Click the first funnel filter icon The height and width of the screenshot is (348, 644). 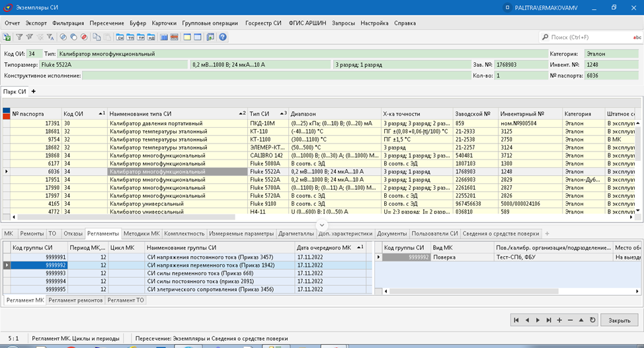click(19, 37)
